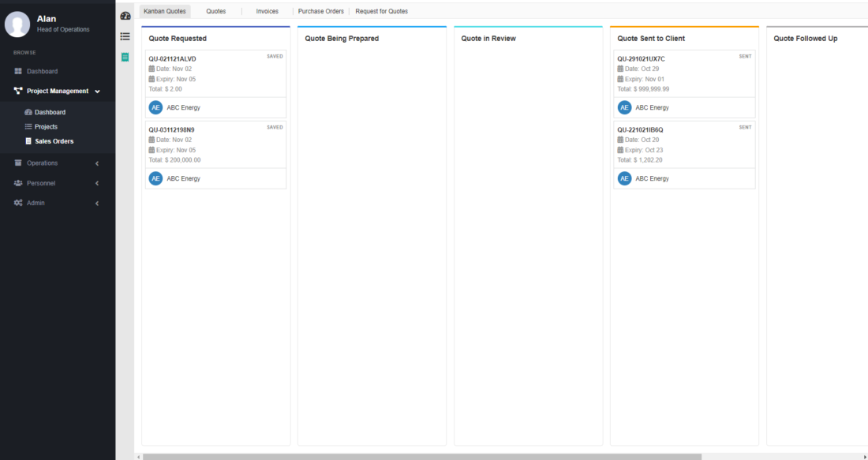This screenshot has height=460, width=868.
Task: Collapse the Project Management menu
Action: click(97, 91)
